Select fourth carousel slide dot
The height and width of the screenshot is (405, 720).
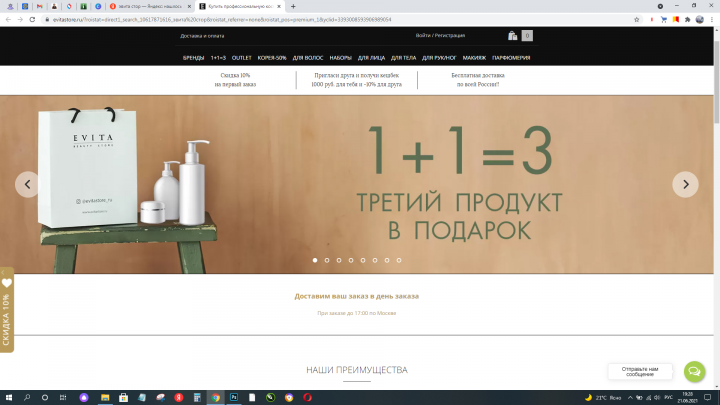tap(351, 260)
